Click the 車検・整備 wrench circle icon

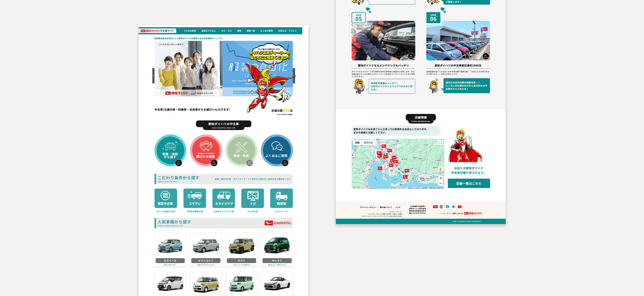241,150
